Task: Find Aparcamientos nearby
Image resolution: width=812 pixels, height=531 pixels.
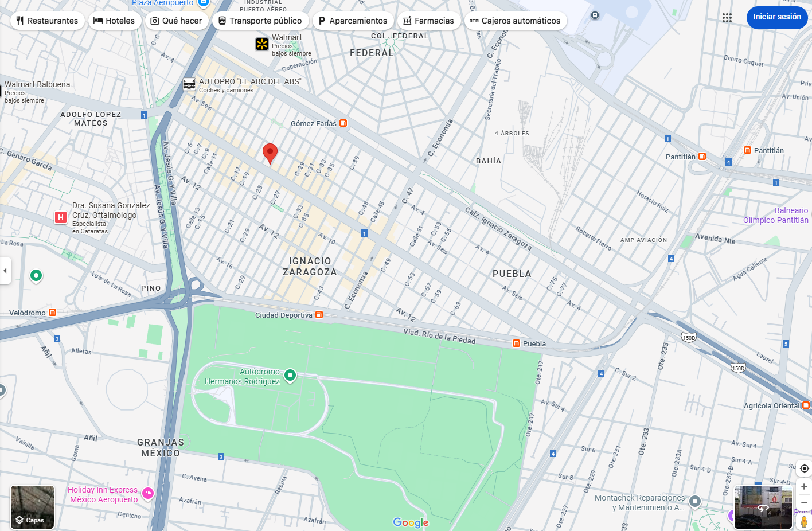Action: click(x=353, y=21)
